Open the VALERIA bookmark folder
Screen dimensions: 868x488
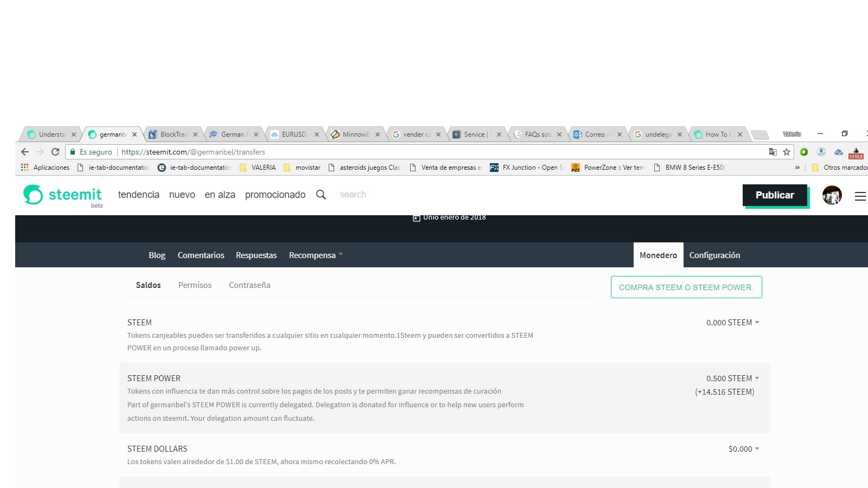pos(258,168)
